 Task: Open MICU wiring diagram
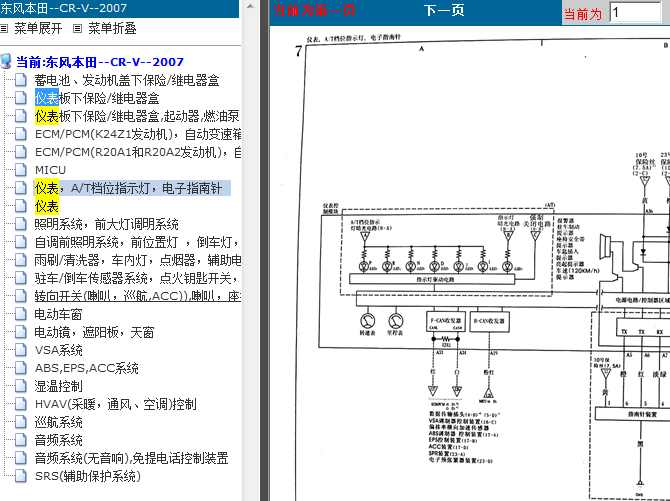point(50,170)
